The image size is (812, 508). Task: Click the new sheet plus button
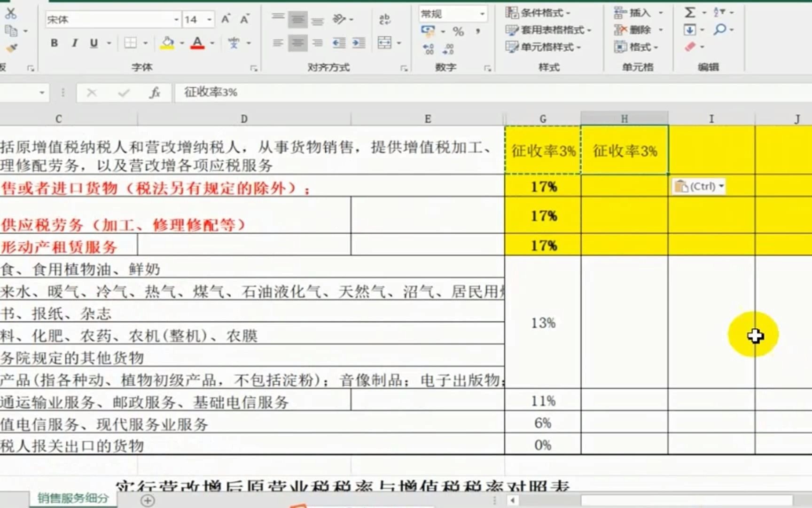[x=148, y=501]
